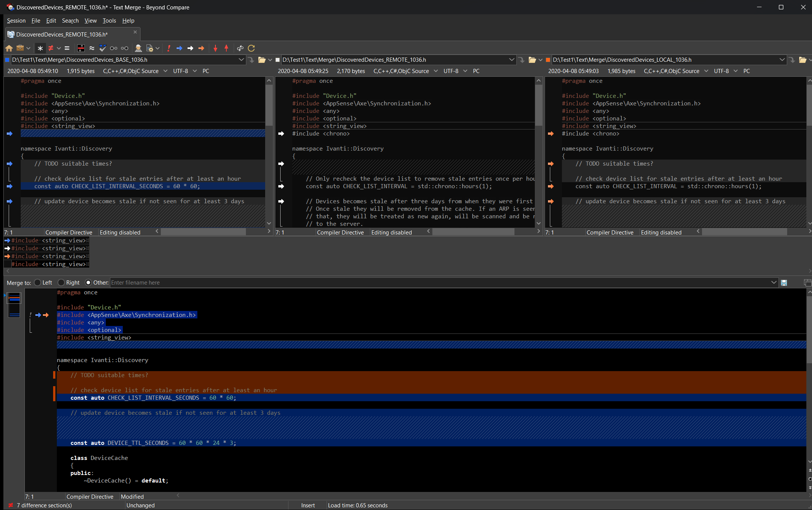The image size is (812, 510).
Task: Open BASE pane file format dropdown
Action: [165, 71]
